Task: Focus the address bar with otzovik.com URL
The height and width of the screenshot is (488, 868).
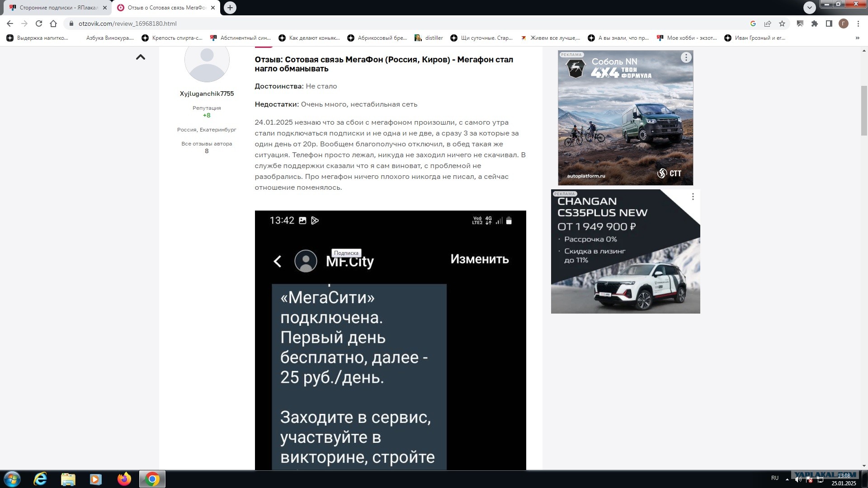Action: (407, 23)
